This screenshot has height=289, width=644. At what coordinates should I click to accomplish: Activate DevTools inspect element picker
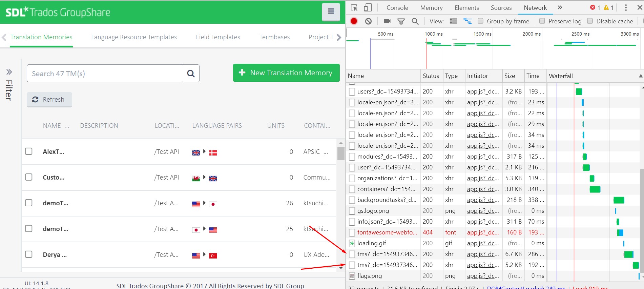tap(354, 7)
